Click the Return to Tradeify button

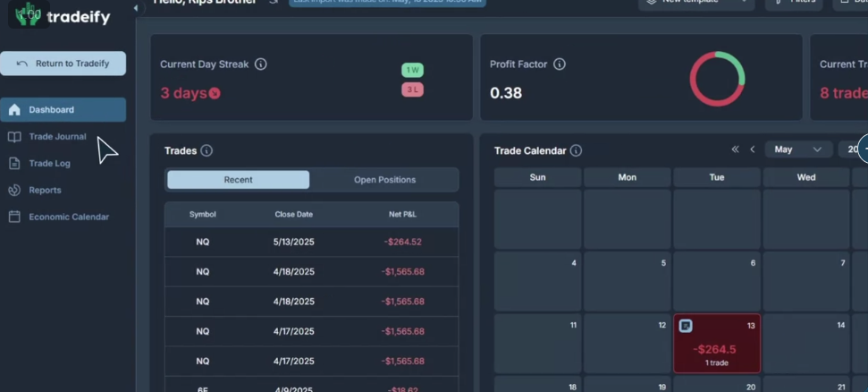point(63,64)
